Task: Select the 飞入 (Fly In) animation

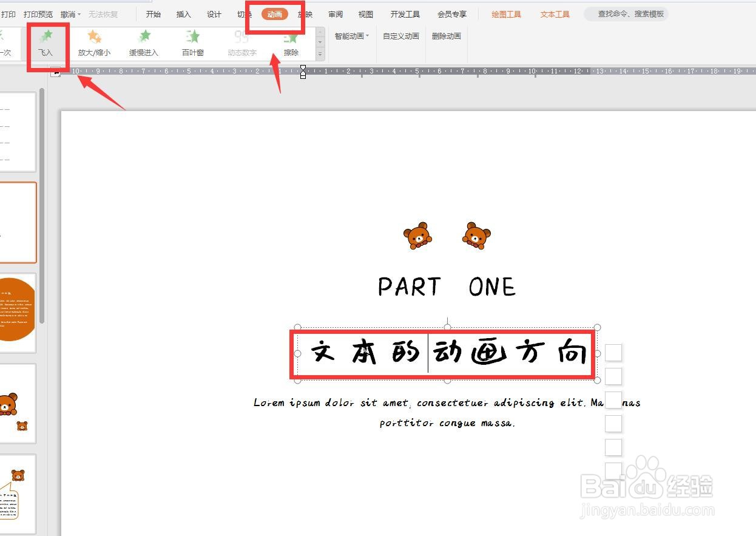Action: click(x=47, y=43)
